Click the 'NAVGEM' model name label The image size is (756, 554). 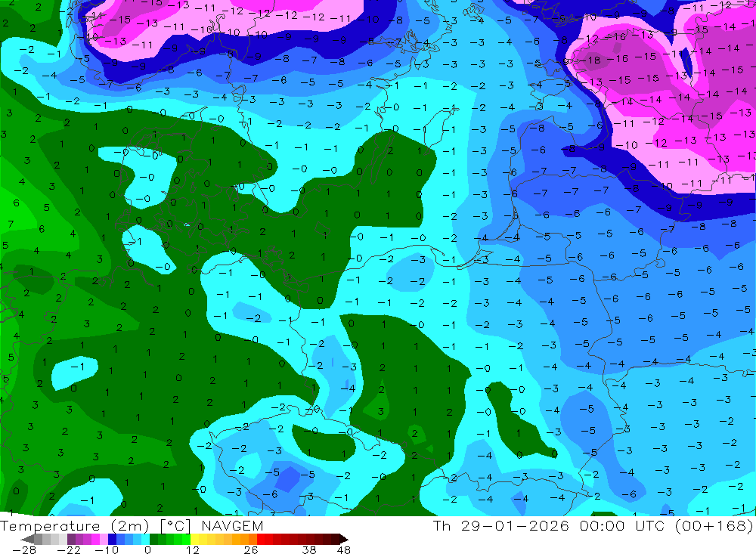(232, 526)
